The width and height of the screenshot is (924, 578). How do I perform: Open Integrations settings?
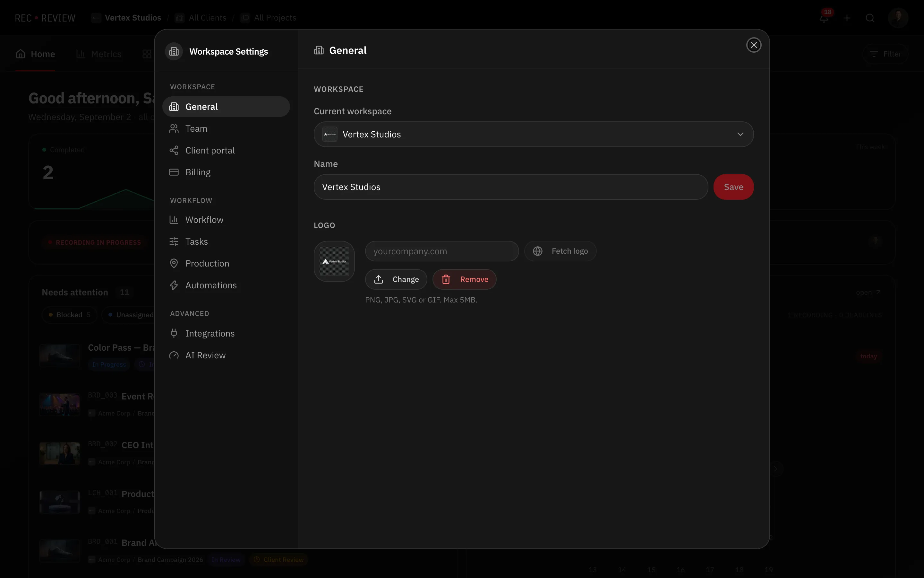coord(226,333)
